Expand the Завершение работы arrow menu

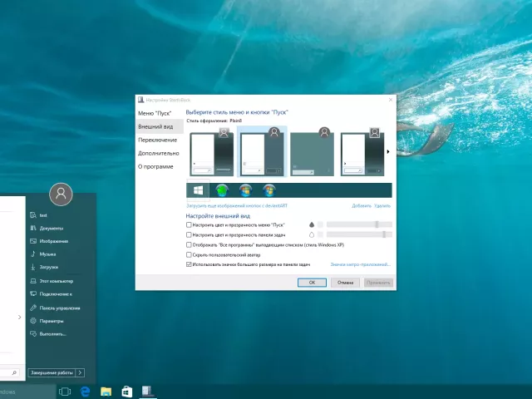point(81,372)
